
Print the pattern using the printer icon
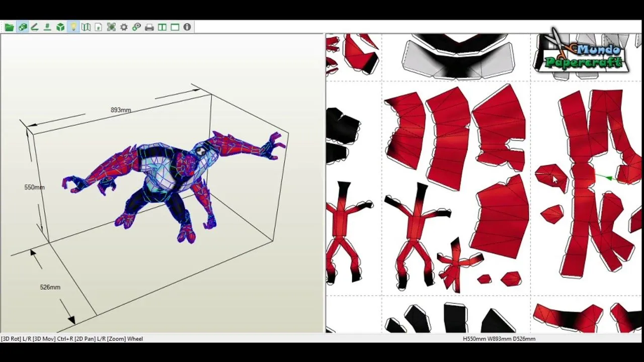149,27
